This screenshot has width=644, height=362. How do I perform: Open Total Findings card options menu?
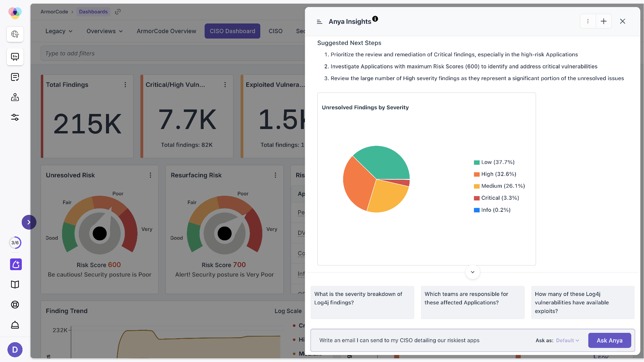click(125, 85)
